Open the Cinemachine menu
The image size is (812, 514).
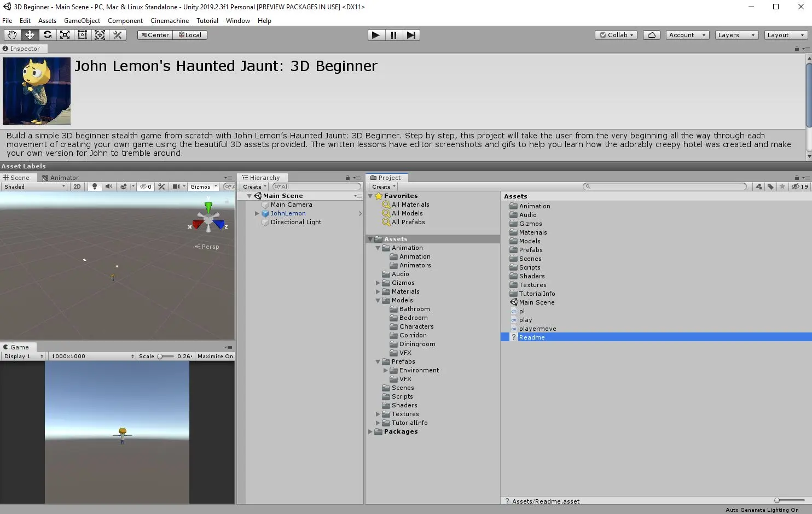(x=169, y=21)
